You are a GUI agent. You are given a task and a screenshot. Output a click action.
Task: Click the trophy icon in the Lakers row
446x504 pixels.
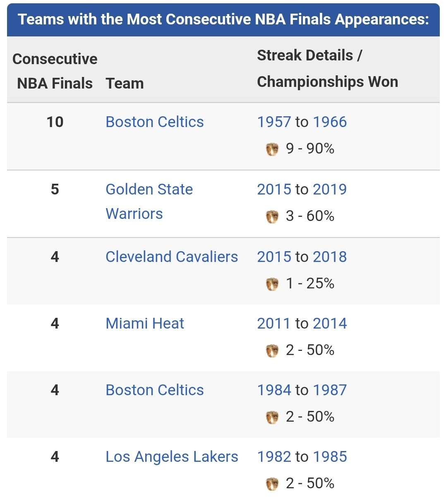tap(272, 484)
